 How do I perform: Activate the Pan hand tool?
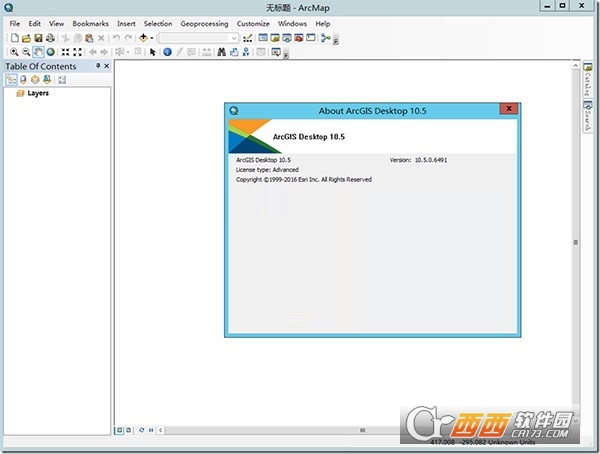click(x=38, y=52)
